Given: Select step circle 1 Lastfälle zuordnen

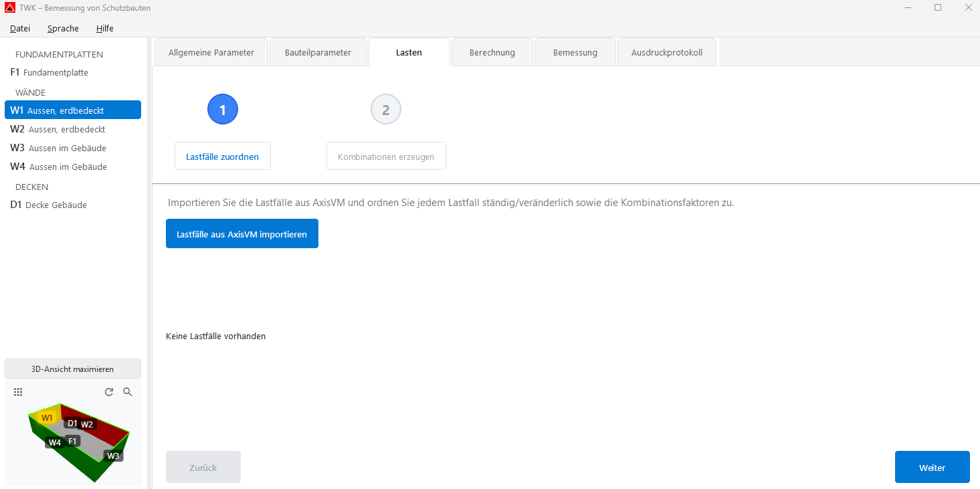Looking at the screenshot, I should coord(222,109).
